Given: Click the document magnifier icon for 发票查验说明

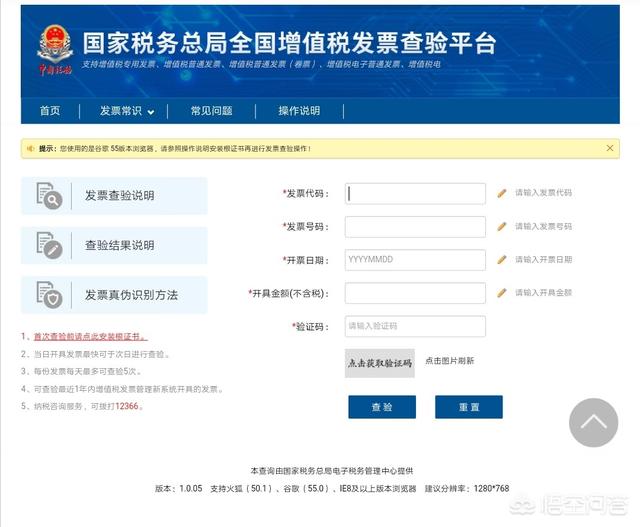Looking at the screenshot, I should (49, 196).
